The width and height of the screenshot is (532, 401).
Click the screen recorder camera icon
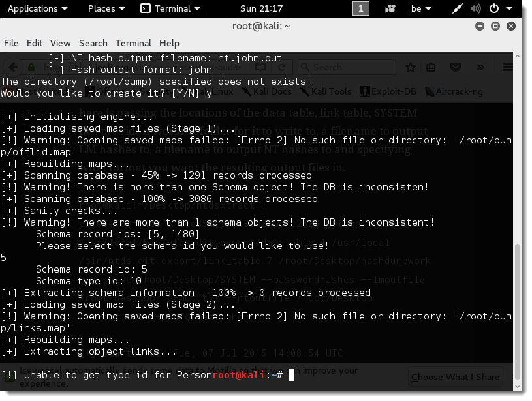(x=390, y=8)
